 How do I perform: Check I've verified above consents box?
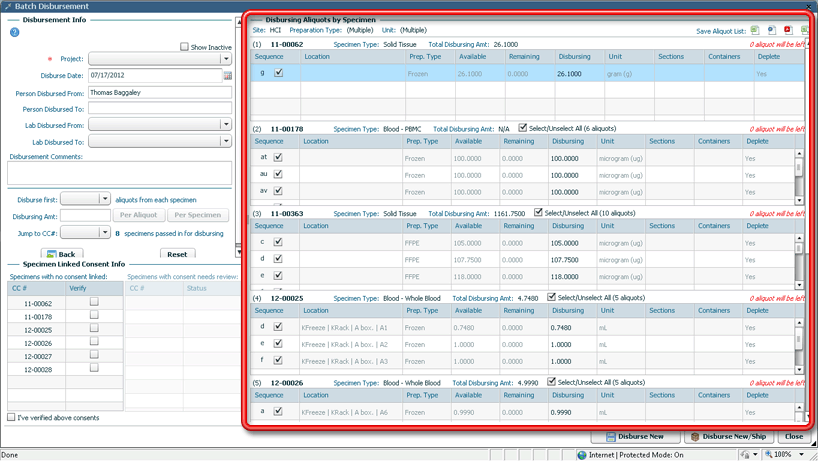coord(11,417)
